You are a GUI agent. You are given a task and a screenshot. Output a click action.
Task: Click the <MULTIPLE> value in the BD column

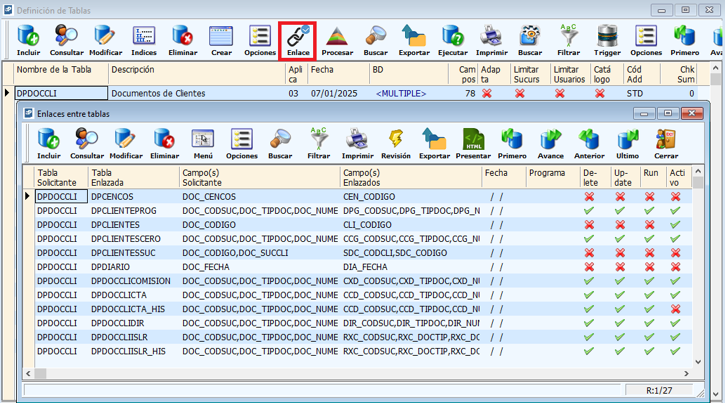(x=400, y=93)
